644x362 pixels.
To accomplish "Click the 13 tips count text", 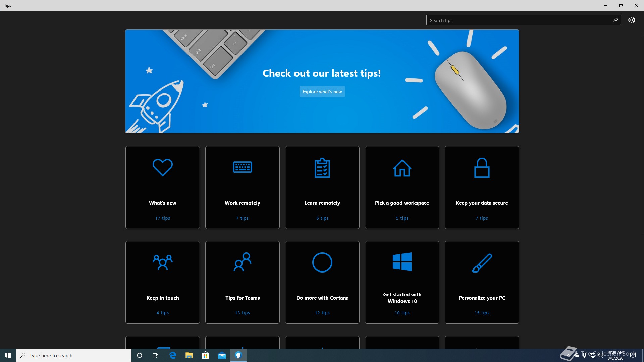I will point(243,313).
